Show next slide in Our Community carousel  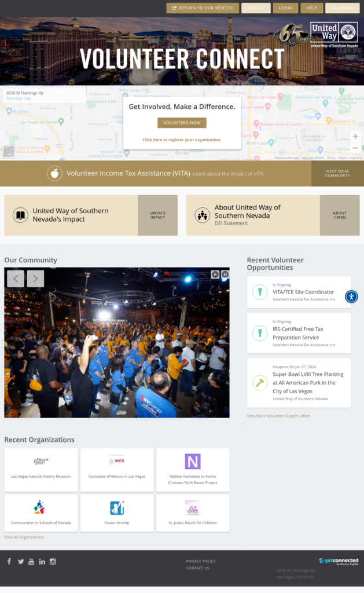tap(35, 279)
